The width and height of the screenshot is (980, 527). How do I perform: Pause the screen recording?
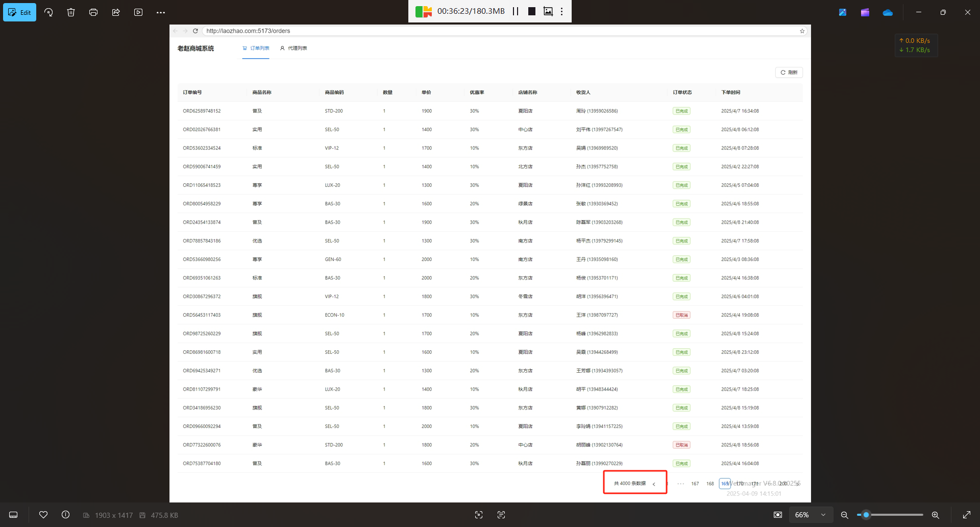516,11
